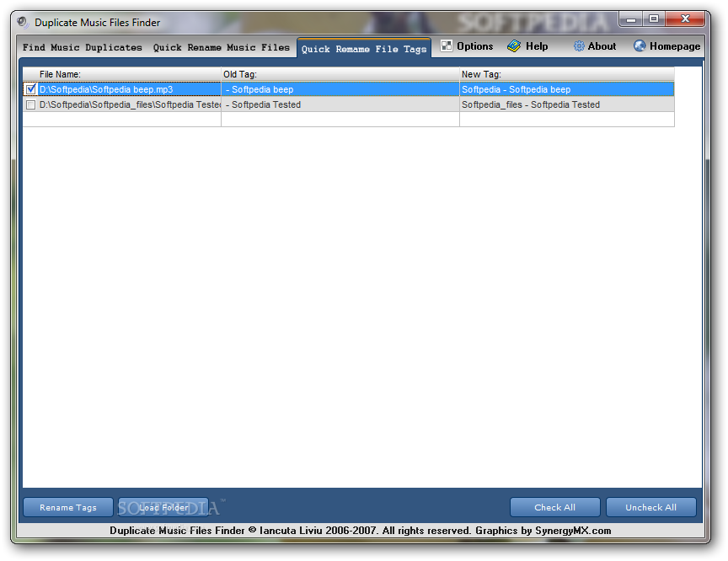Switch to Find Music Duplicates tab

click(83, 47)
